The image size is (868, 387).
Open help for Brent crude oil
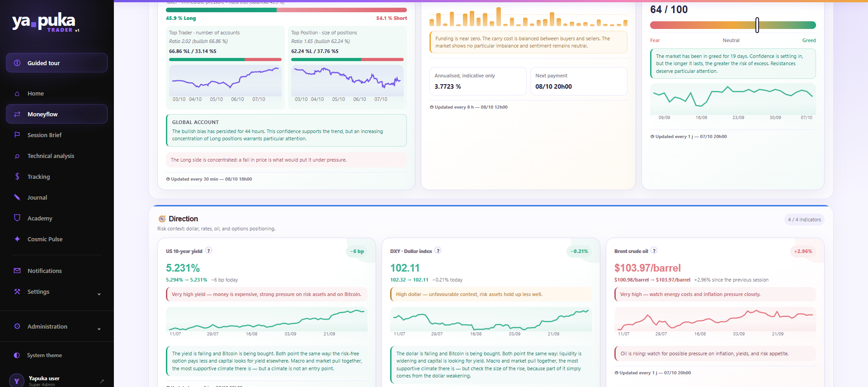point(654,250)
